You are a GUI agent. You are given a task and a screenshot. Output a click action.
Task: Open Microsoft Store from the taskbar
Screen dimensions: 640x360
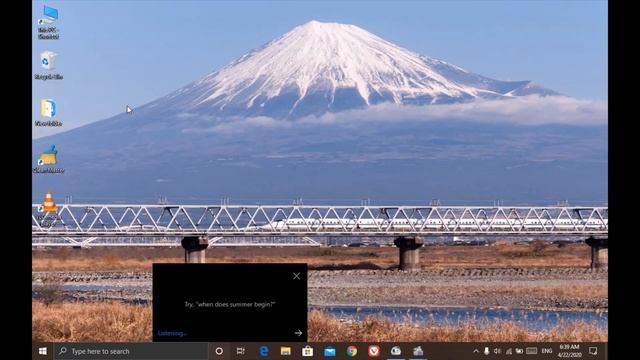coord(308,351)
